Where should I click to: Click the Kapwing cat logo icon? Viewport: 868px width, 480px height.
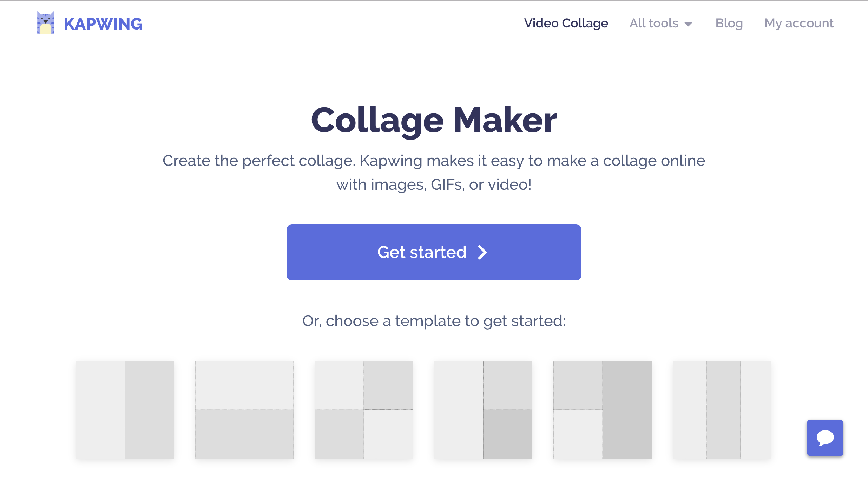(46, 23)
